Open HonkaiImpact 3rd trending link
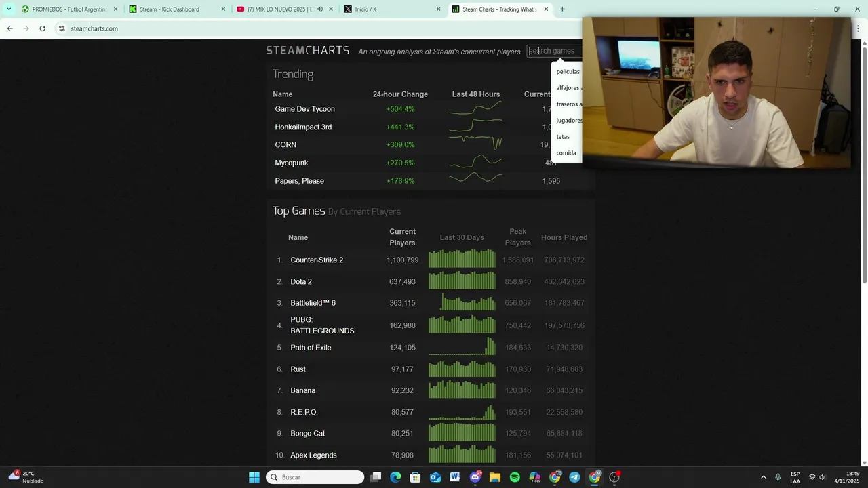Screen dimensions: 868x488 pos(303,127)
